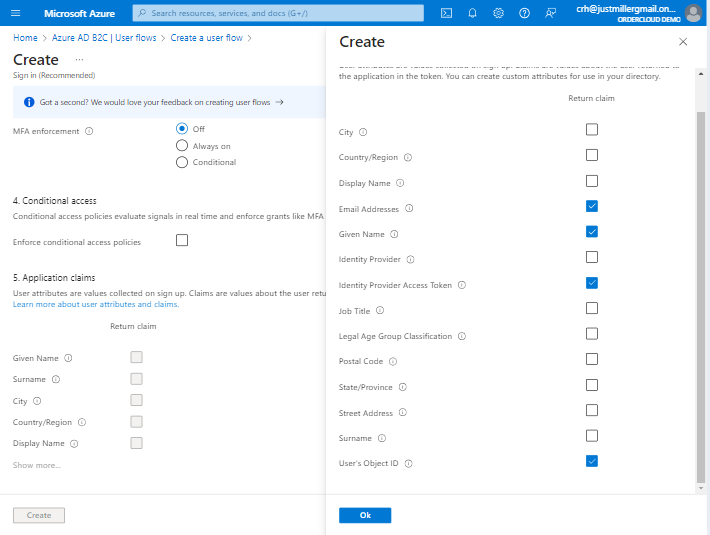Viewport: 710px width, 535px height.
Task: Click info icon beside Email Addresses
Action: click(409, 209)
